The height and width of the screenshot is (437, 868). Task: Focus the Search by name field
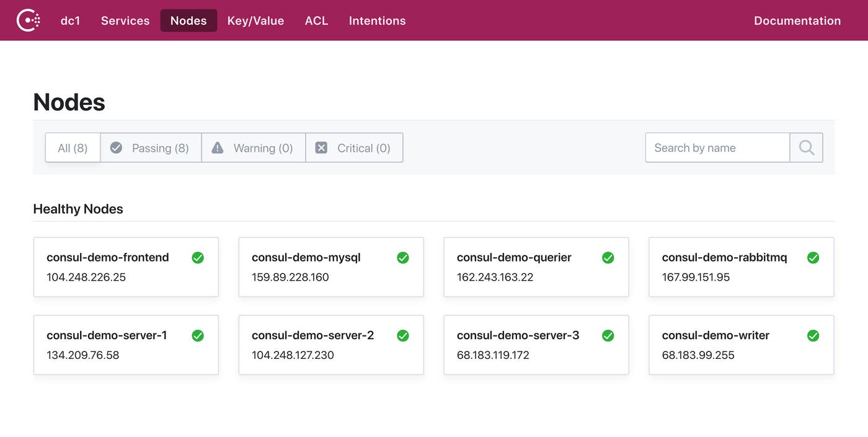pyautogui.click(x=717, y=148)
